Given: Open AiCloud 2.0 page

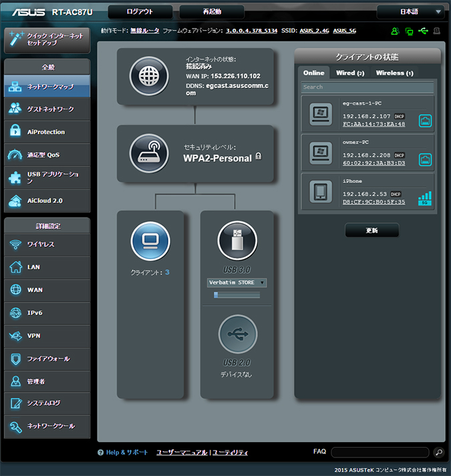Looking at the screenshot, I should click(x=47, y=201).
